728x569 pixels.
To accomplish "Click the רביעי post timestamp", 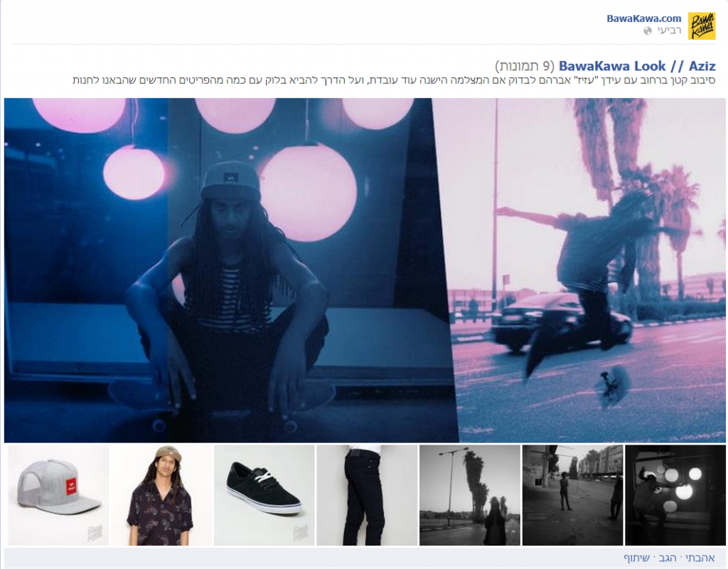I will 668,31.
